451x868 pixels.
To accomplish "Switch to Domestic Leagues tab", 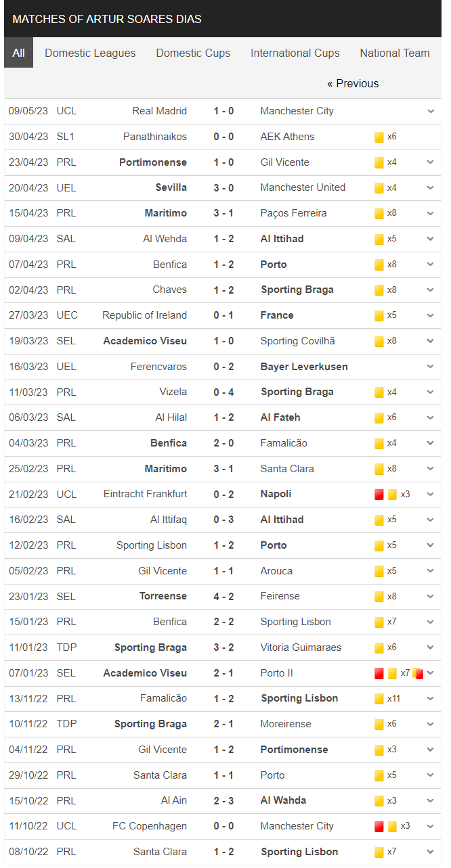I will click(90, 53).
